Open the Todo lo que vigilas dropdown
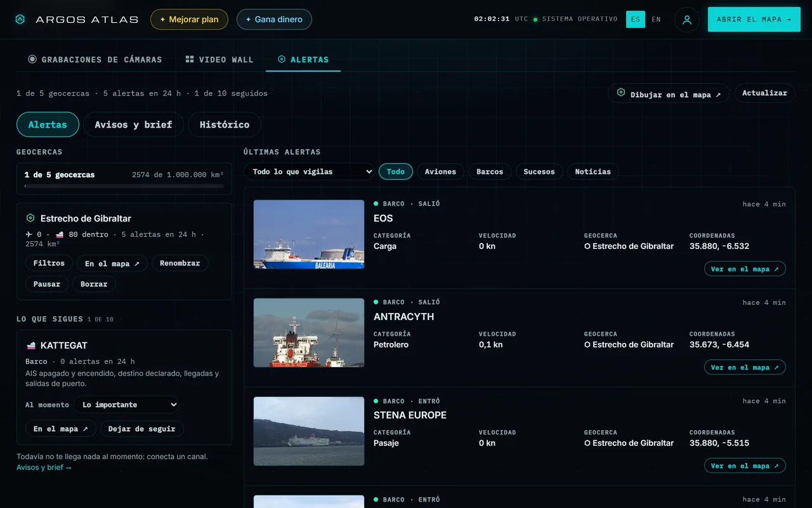 point(310,171)
